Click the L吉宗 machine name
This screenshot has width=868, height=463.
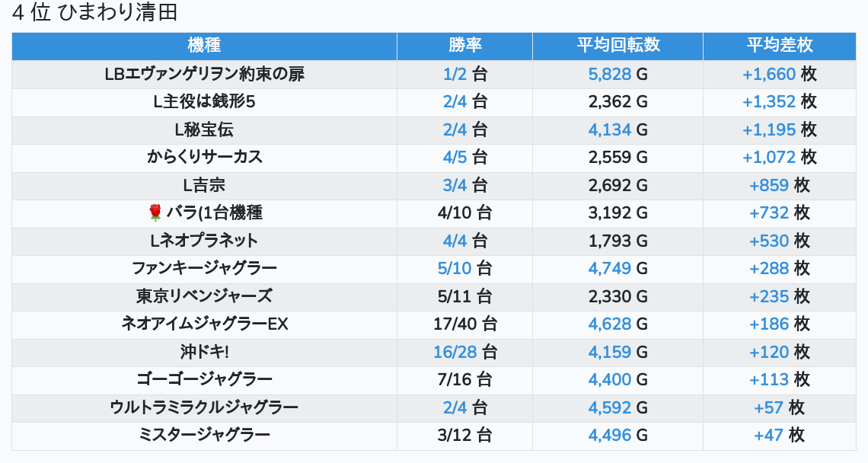(x=204, y=185)
